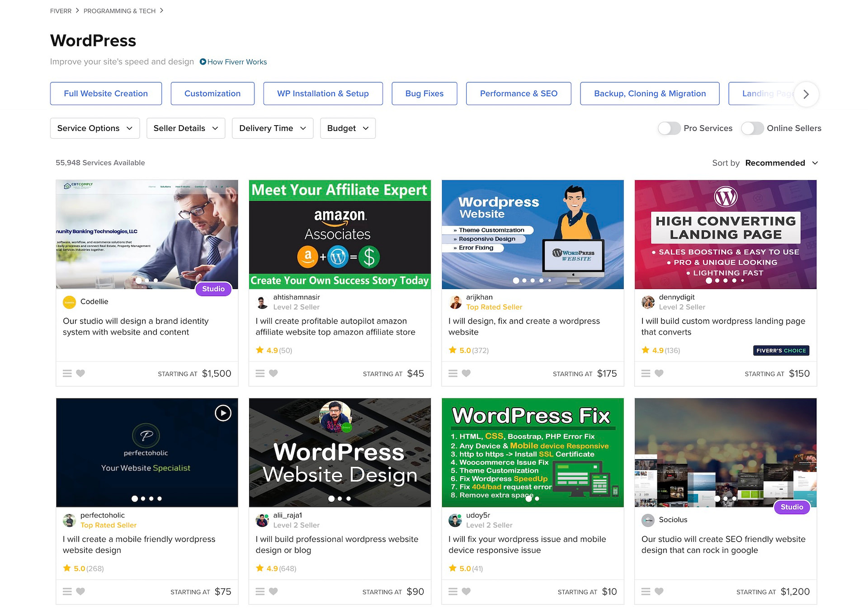
Task: Click heart icon on Sociolus's studio gig
Action: 659,591
